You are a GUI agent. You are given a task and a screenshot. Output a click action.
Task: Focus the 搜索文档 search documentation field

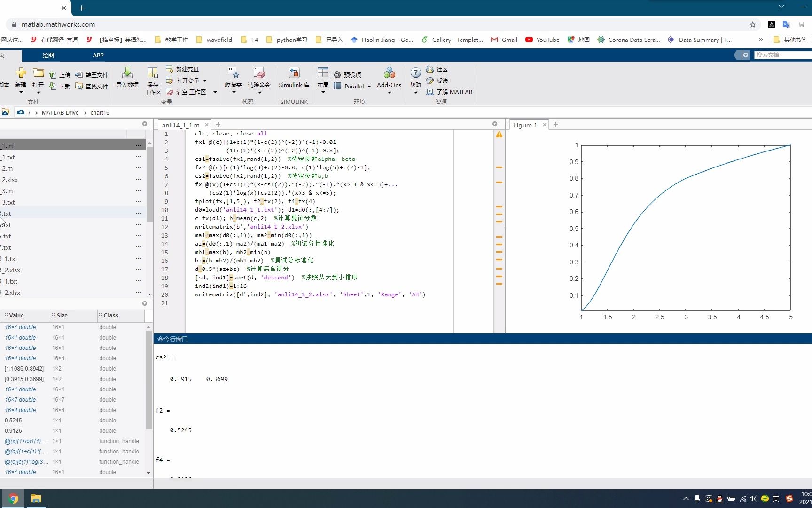pos(783,55)
